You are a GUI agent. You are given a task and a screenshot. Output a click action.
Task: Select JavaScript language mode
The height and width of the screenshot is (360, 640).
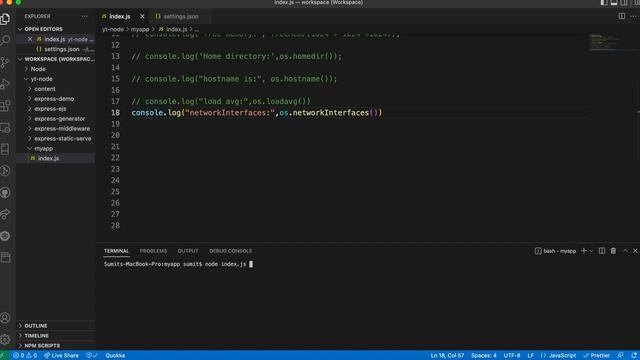click(558, 356)
